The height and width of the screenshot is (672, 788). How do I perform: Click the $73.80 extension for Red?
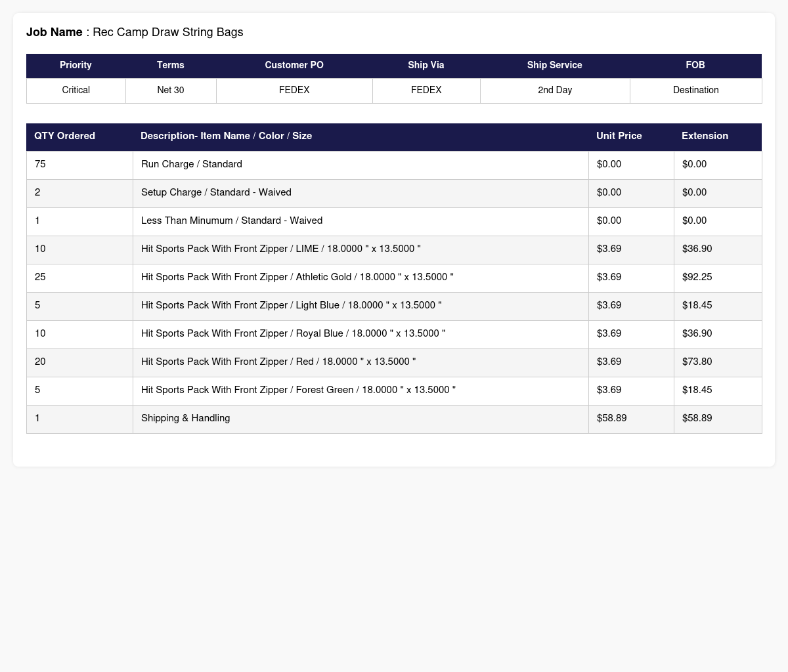tap(697, 362)
